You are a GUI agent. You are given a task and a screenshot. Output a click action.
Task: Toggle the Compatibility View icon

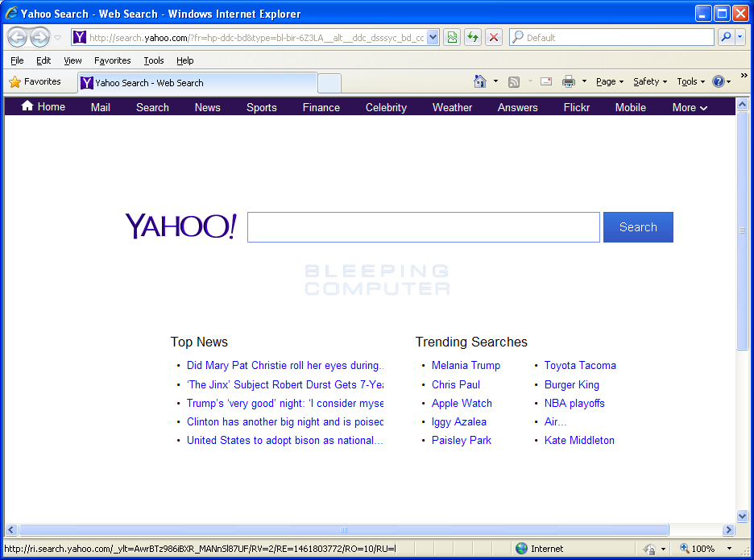(452, 38)
